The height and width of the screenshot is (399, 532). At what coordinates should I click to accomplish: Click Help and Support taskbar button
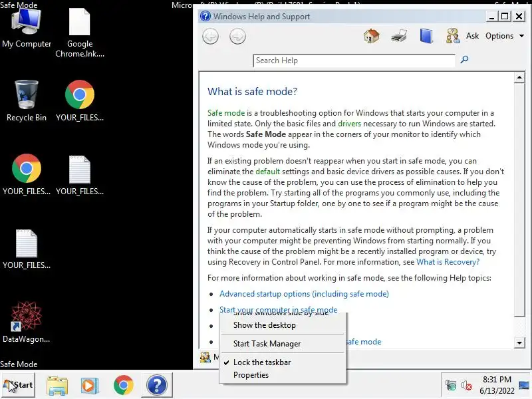pyautogui.click(x=157, y=385)
